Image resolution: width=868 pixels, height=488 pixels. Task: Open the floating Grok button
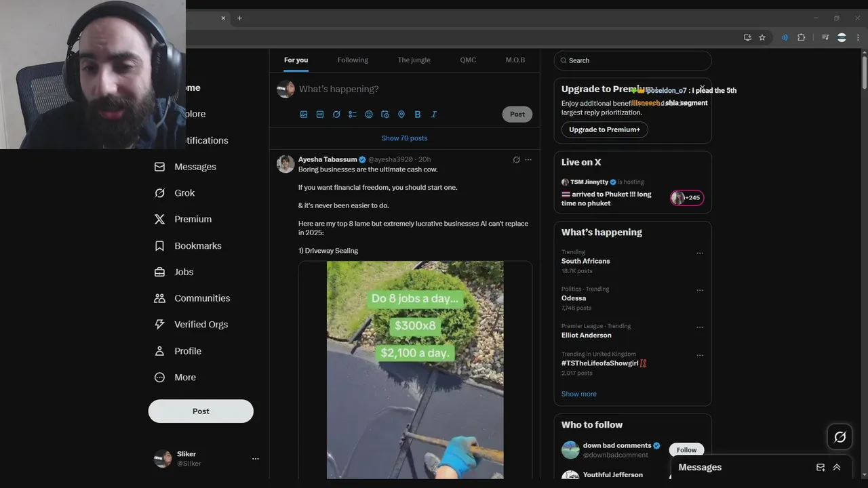click(840, 437)
